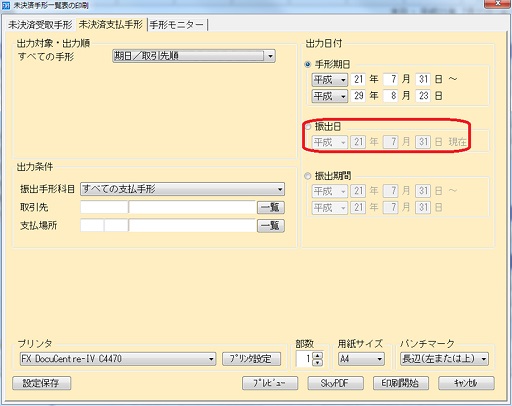Increase the 部数 copies with the up arrow
The width and height of the screenshot is (512, 406).
pos(318,355)
